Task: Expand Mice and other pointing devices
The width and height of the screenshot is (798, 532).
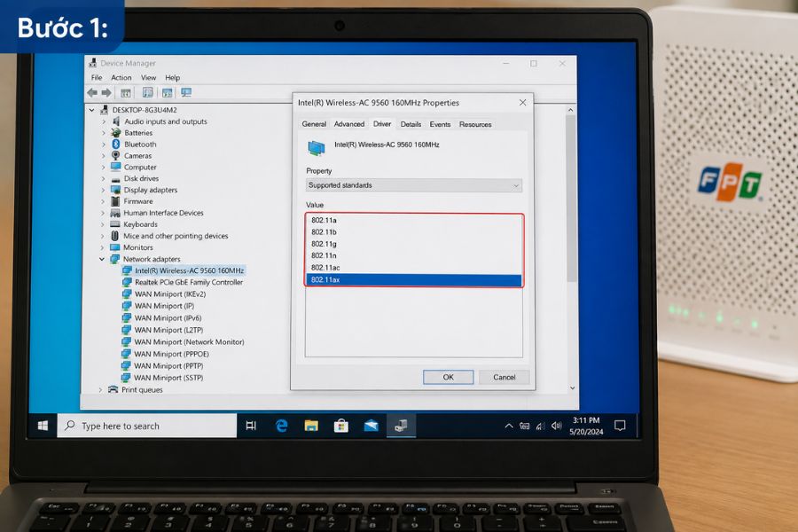Action: point(102,236)
